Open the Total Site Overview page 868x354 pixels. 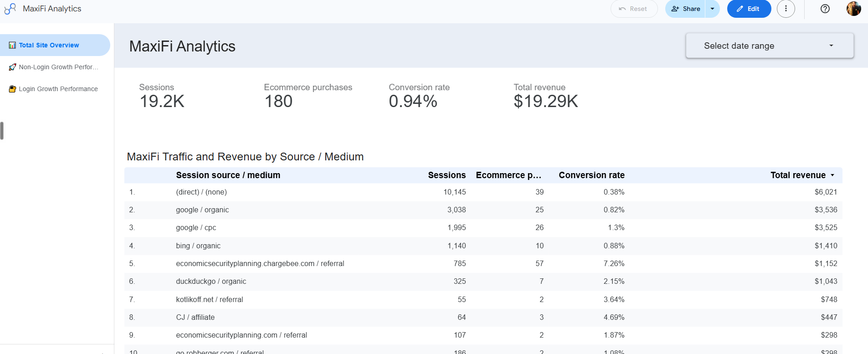55,45
